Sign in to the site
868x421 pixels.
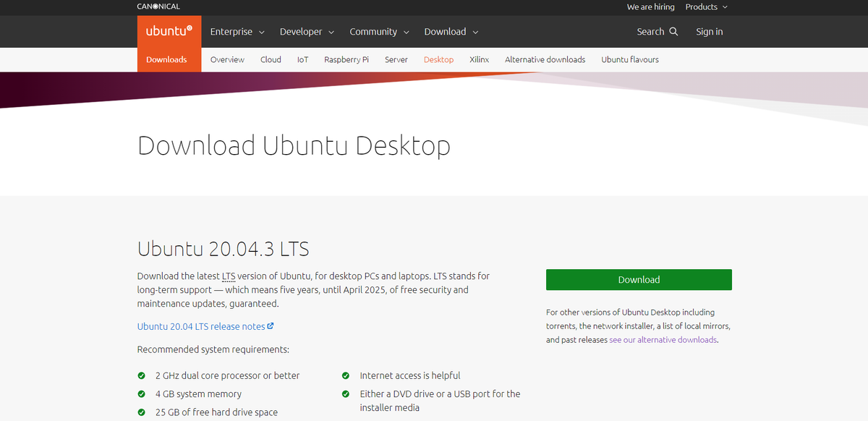point(709,31)
